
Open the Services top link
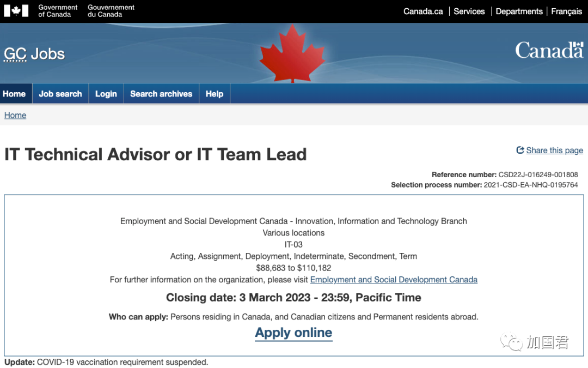pyautogui.click(x=469, y=11)
